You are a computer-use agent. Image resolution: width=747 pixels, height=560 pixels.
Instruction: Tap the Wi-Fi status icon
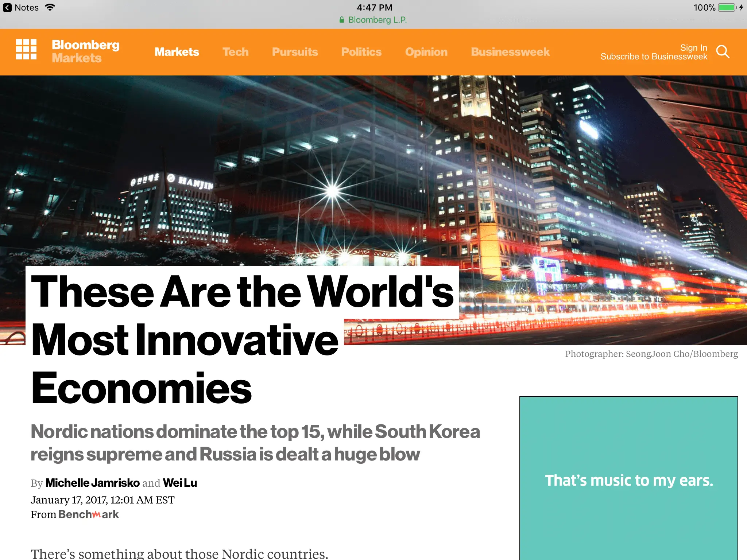[50, 7]
